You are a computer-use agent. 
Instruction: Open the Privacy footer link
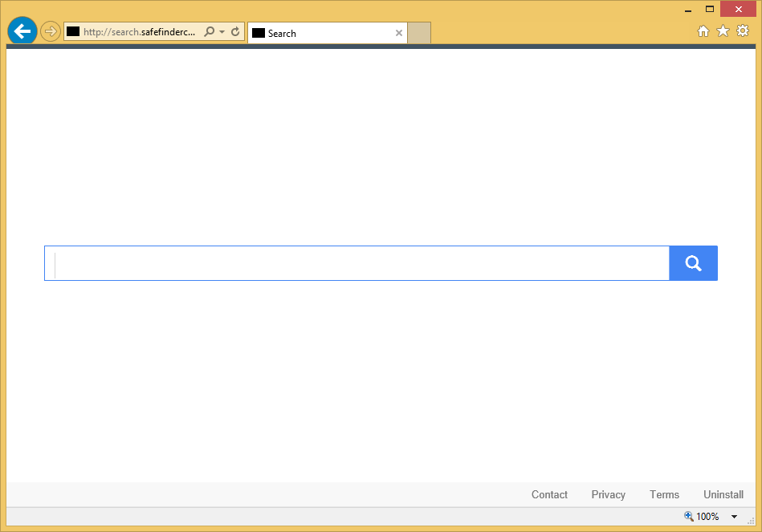pyautogui.click(x=608, y=494)
